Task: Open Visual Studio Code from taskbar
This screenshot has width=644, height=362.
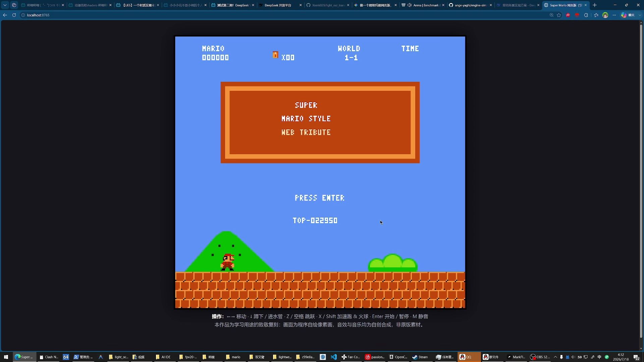Action: pos(333,357)
